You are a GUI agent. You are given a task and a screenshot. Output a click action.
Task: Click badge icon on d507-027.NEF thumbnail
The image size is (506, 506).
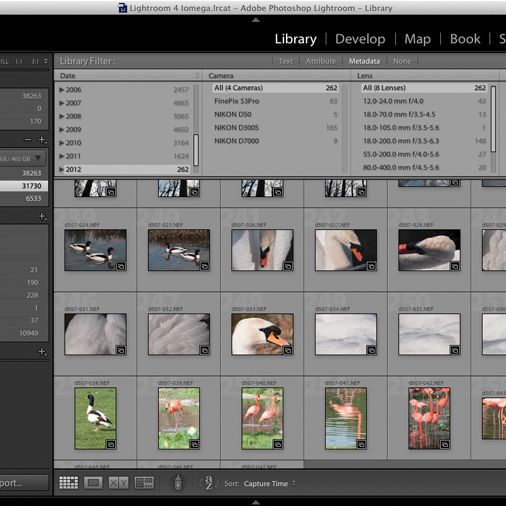371,266
